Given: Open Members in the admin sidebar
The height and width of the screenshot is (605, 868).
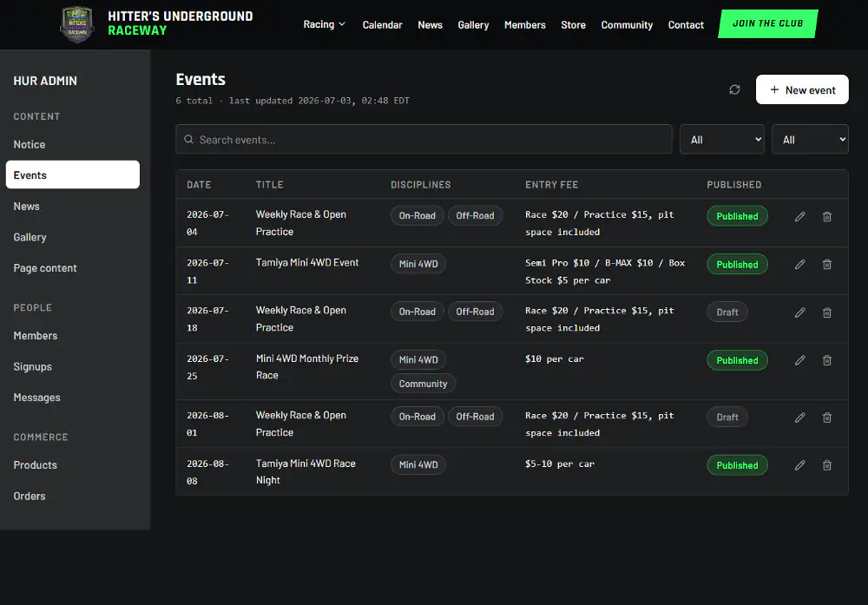Looking at the screenshot, I should tap(73, 335).
